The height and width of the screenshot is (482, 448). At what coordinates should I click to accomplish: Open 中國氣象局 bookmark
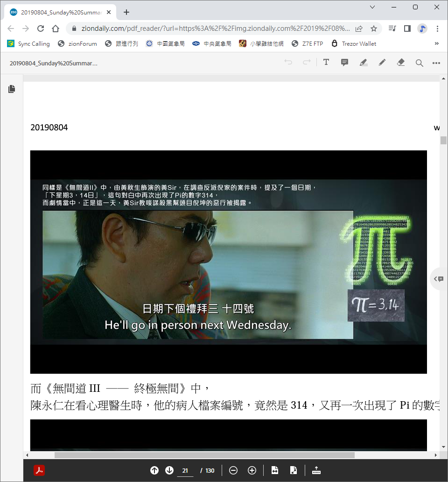[x=166, y=43]
